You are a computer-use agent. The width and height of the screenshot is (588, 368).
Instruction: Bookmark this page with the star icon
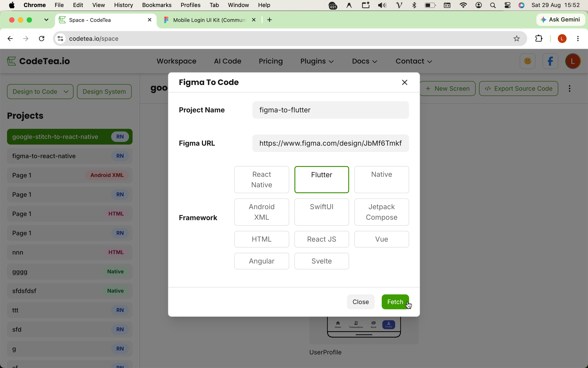coord(516,39)
